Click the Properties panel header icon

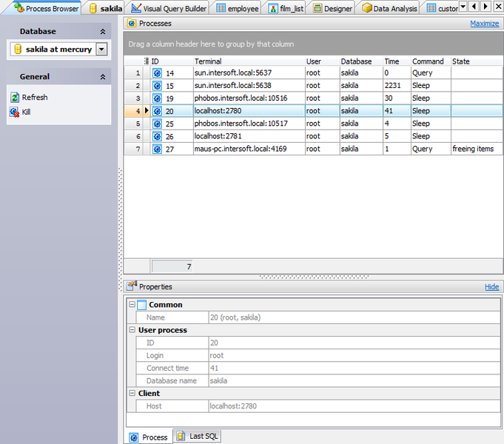tap(132, 286)
